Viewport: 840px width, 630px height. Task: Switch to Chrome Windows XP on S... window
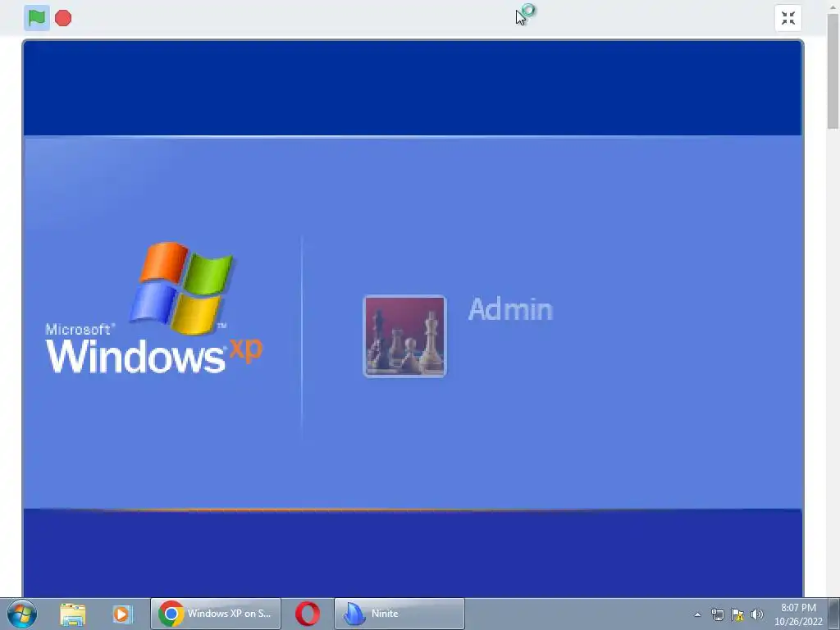(216, 614)
